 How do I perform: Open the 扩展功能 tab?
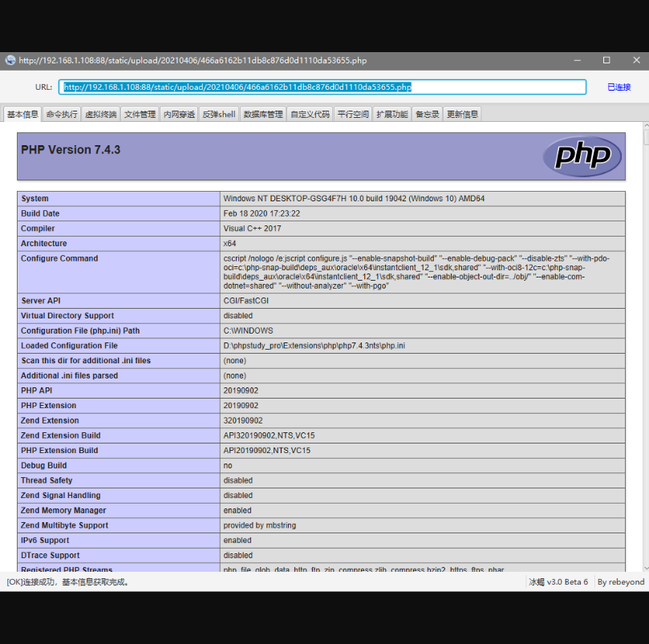click(392, 115)
